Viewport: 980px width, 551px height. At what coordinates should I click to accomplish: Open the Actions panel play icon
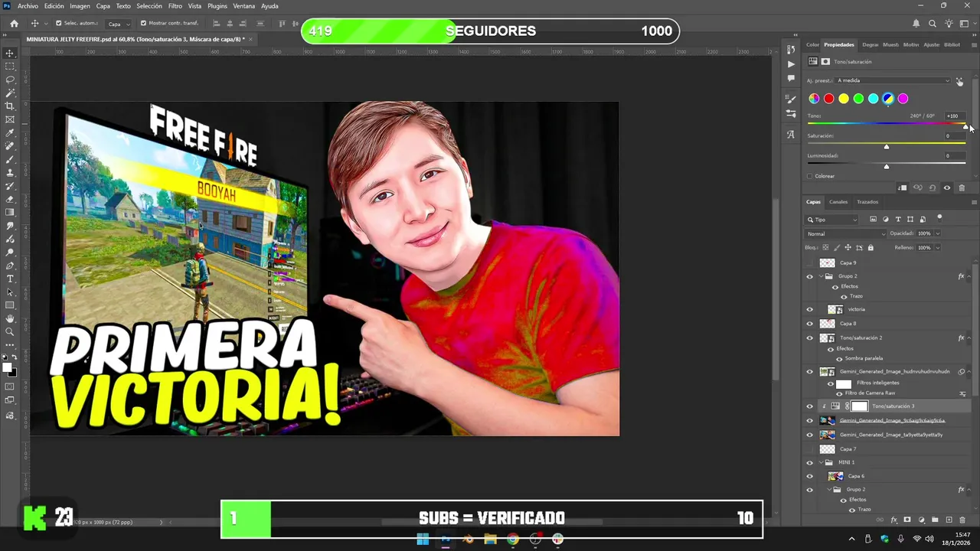pyautogui.click(x=791, y=64)
